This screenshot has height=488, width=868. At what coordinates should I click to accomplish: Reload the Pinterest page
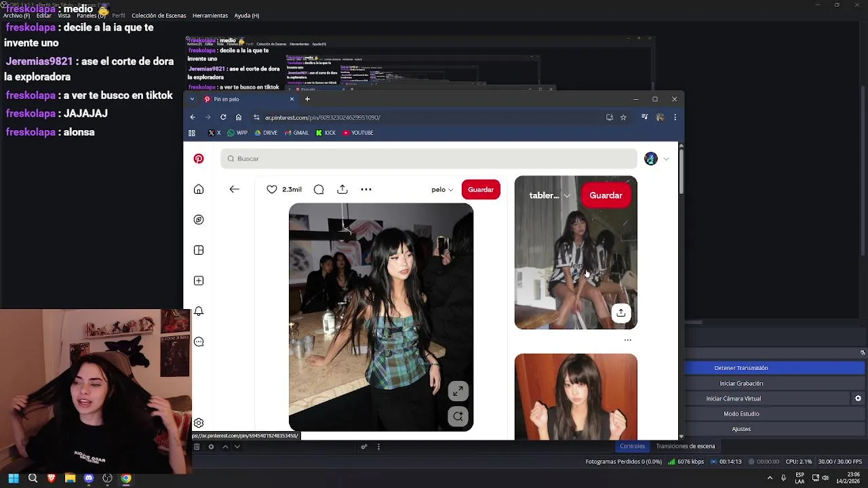[223, 117]
